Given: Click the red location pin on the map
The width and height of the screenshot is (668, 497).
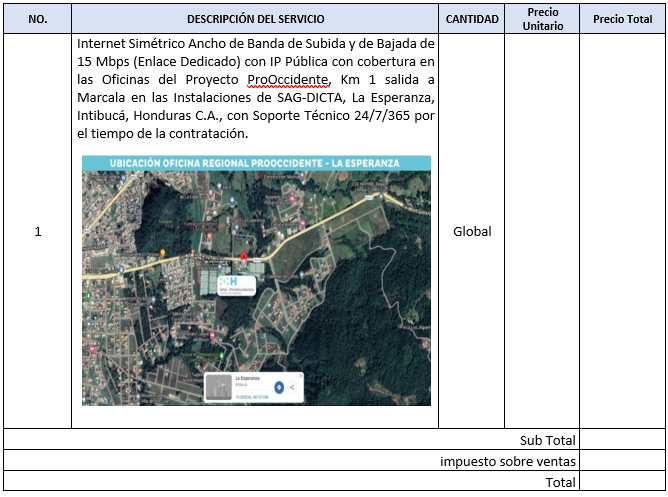Looking at the screenshot, I should click(243, 258).
